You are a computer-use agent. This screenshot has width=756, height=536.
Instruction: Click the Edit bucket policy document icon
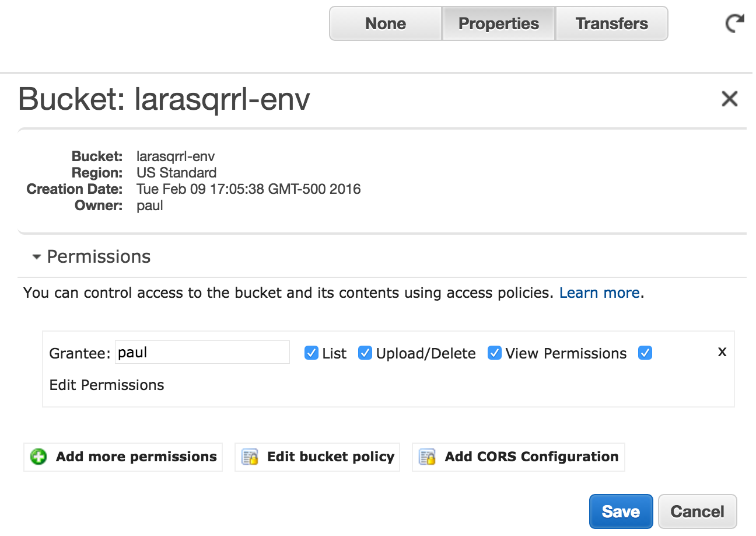click(x=250, y=457)
